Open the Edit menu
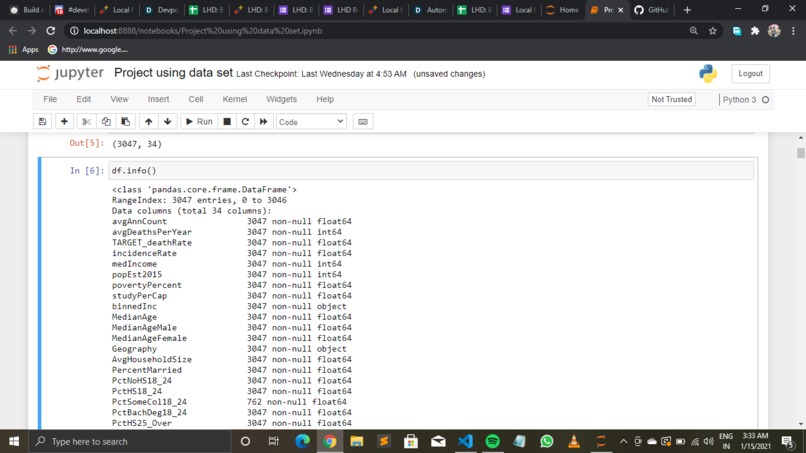The image size is (806, 453). [x=84, y=99]
